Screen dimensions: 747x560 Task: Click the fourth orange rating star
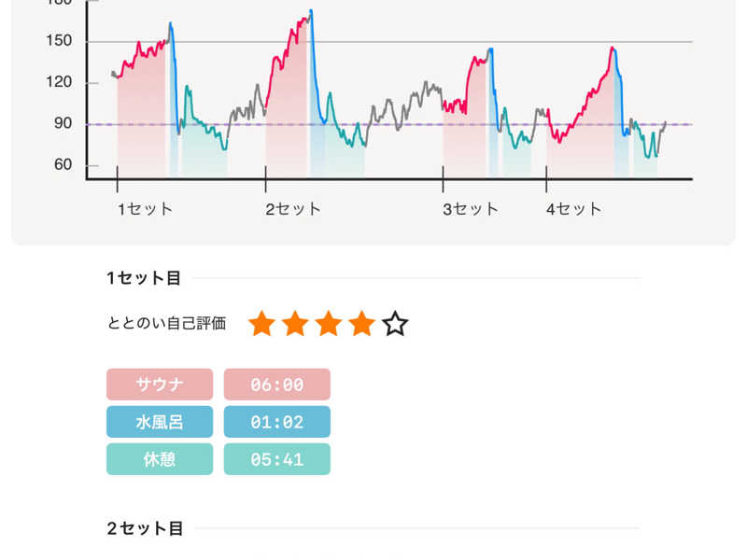[x=362, y=323]
